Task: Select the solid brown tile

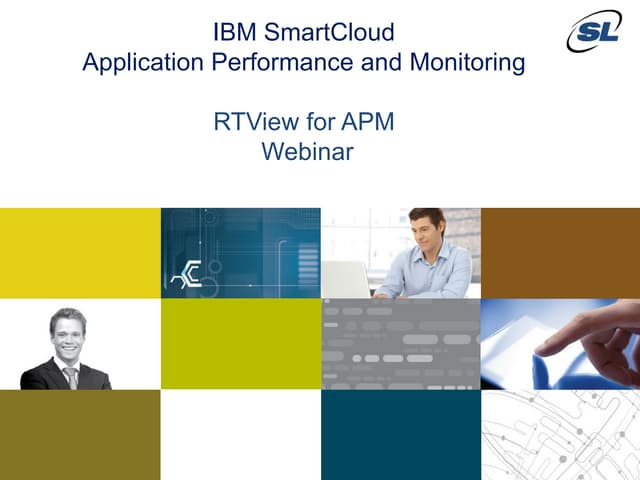Action: pyautogui.click(x=560, y=253)
